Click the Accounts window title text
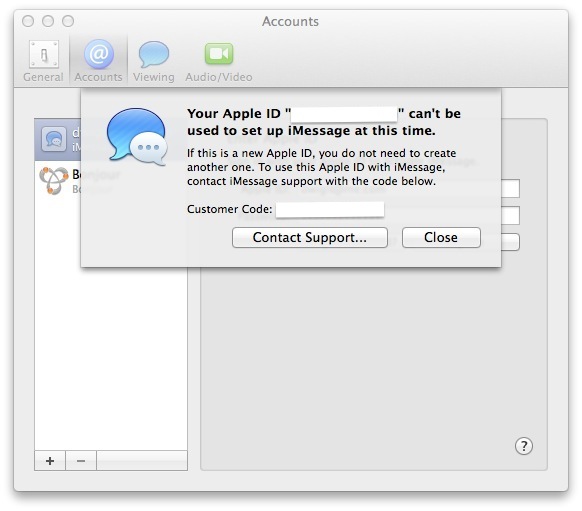Viewport: 582px width, 511px height. click(x=290, y=22)
